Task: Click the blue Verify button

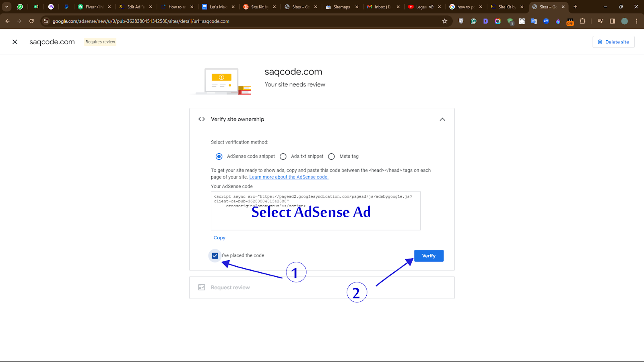Action: tap(429, 256)
